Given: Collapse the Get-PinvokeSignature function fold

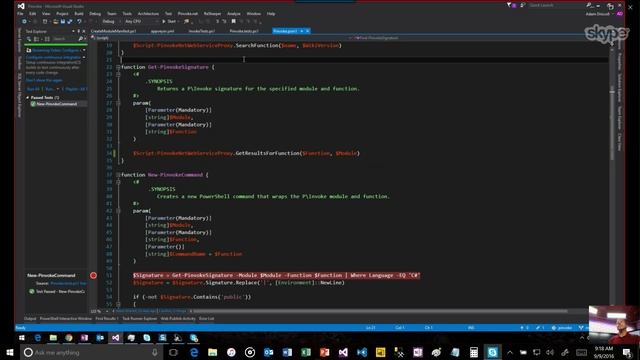Looking at the screenshot, I should tap(118, 67).
